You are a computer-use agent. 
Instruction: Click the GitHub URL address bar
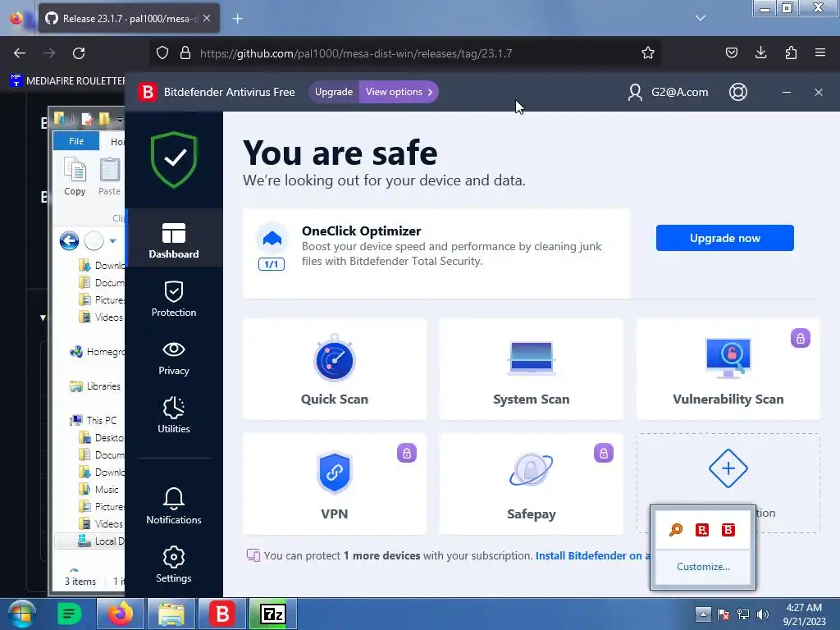click(x=404, y=53)
